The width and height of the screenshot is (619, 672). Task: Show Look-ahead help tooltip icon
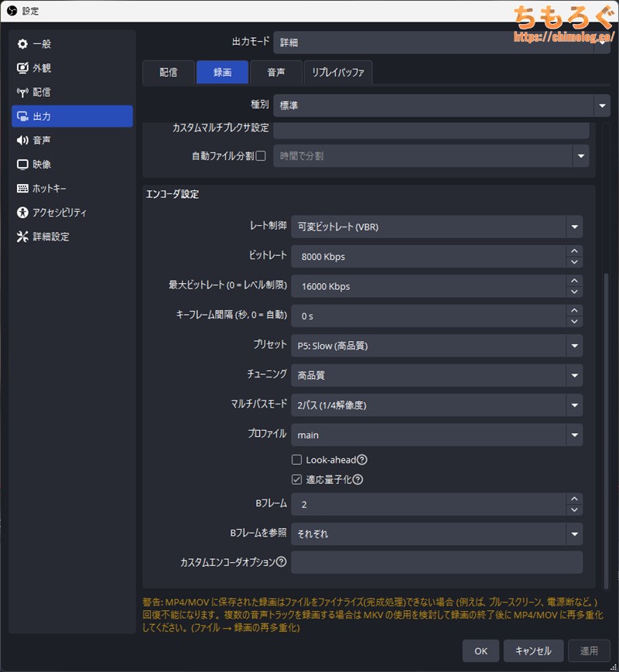[x=362, y=460]
